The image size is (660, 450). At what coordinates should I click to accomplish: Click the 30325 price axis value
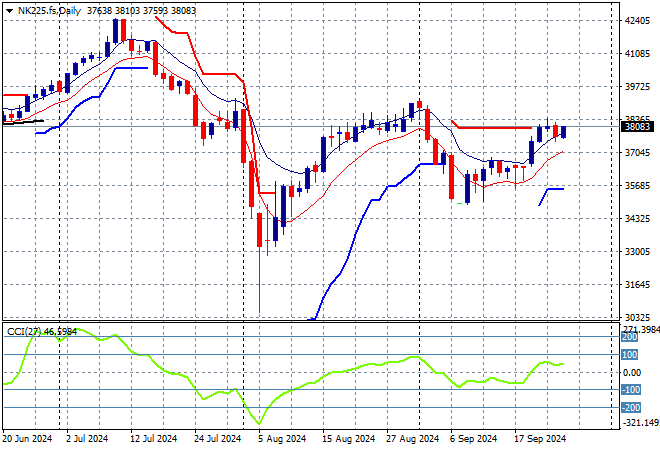(x=637, y=317)
